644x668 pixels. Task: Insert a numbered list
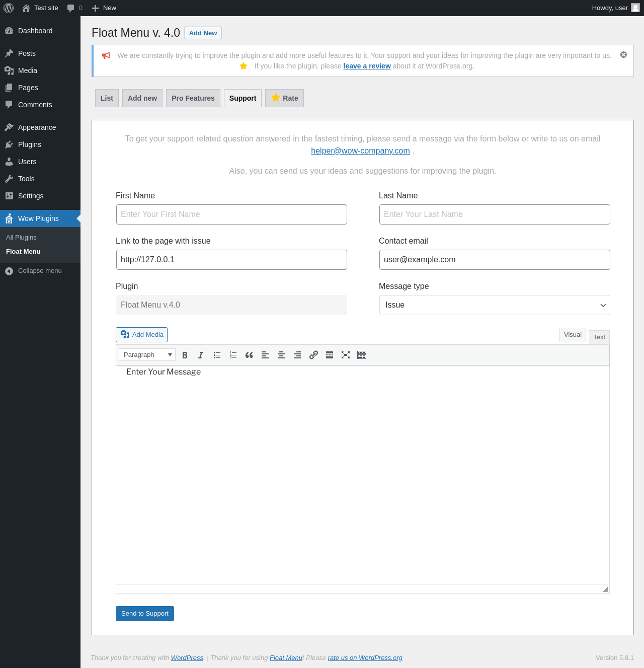pos(233,355)
